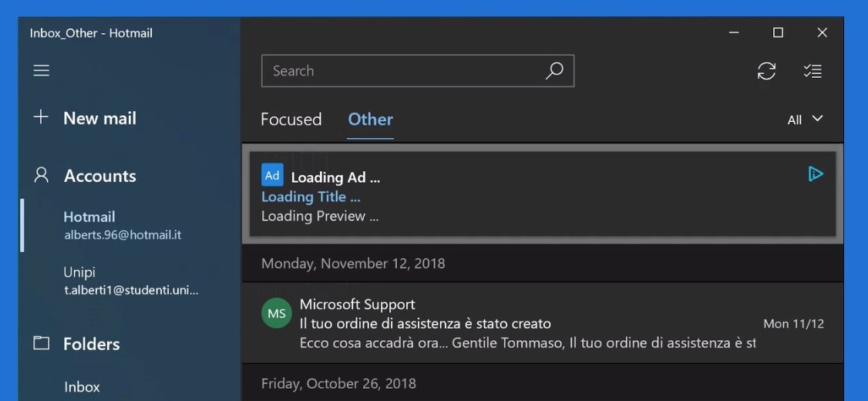Open the Microsoft Support email
Image resolution: width=868 pixels, height=401 pixels.
pos(543,323)
